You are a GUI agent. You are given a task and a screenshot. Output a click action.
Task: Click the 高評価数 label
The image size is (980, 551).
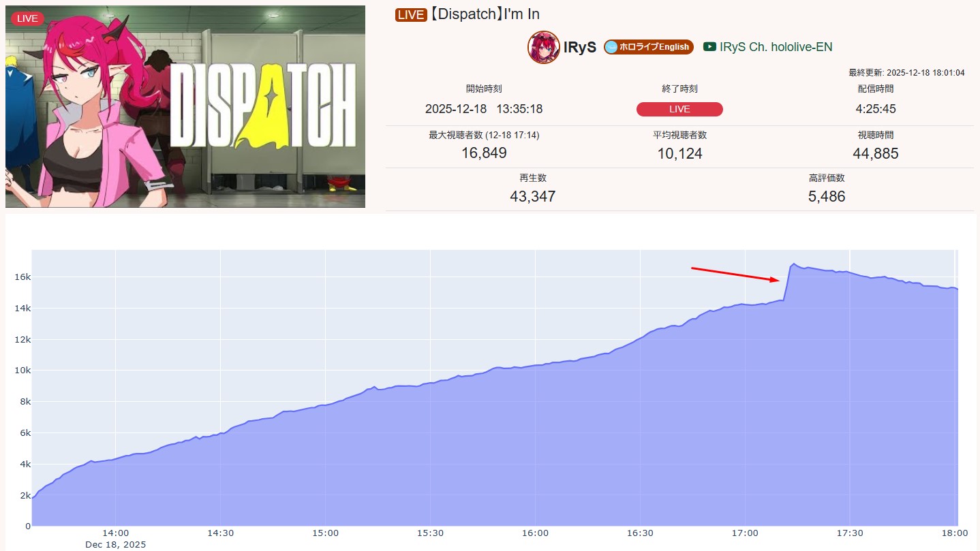(x=827, y=178)
